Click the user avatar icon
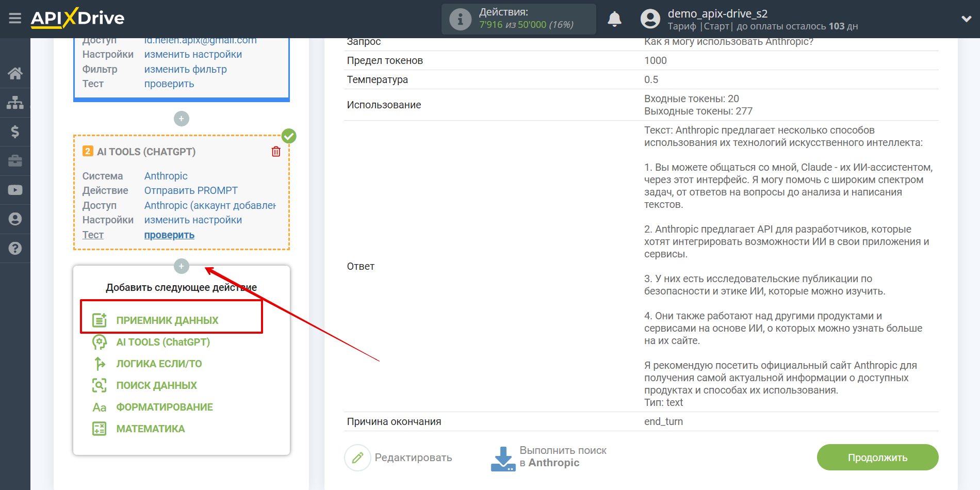 tap(650, 19)
